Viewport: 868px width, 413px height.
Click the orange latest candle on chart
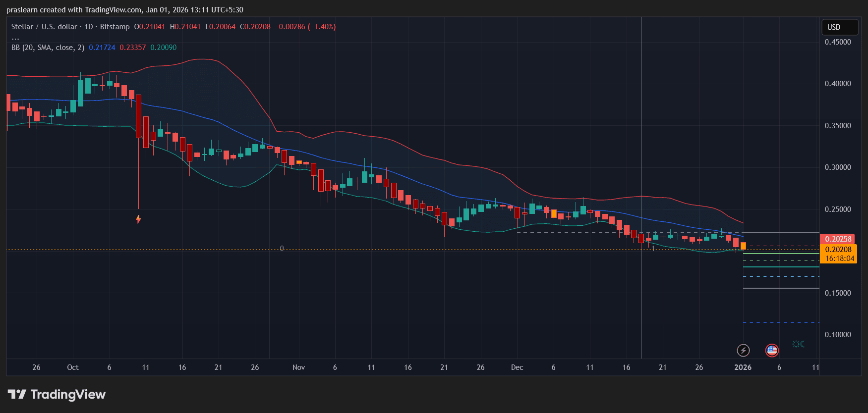(743, 246)
